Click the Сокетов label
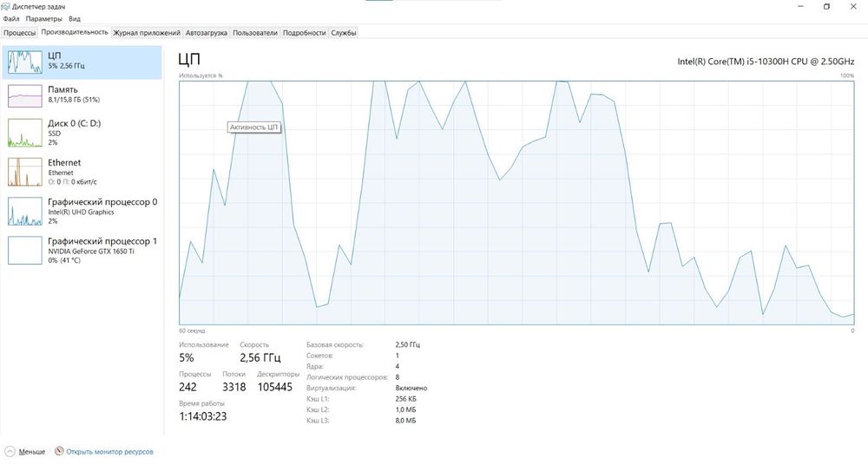Screen dimensions: 868x464 (x=319, y=356)
